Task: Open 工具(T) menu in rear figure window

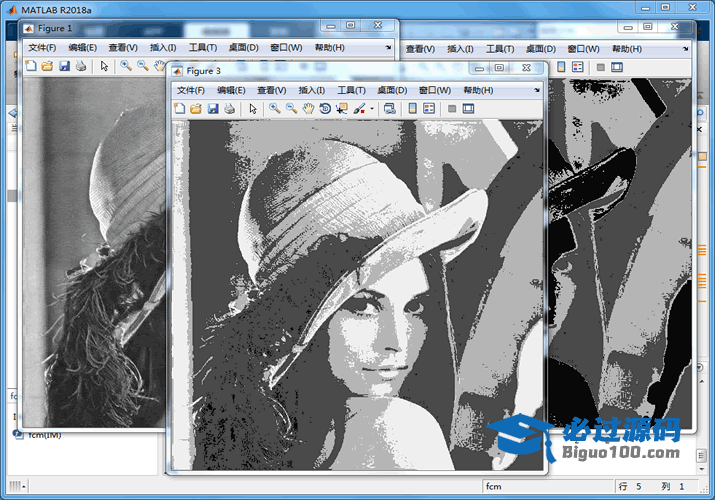Action: point(500,49)
